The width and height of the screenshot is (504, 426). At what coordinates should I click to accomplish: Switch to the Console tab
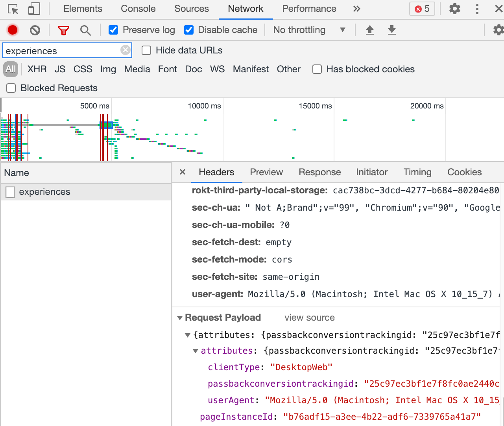tap(138, 9)
